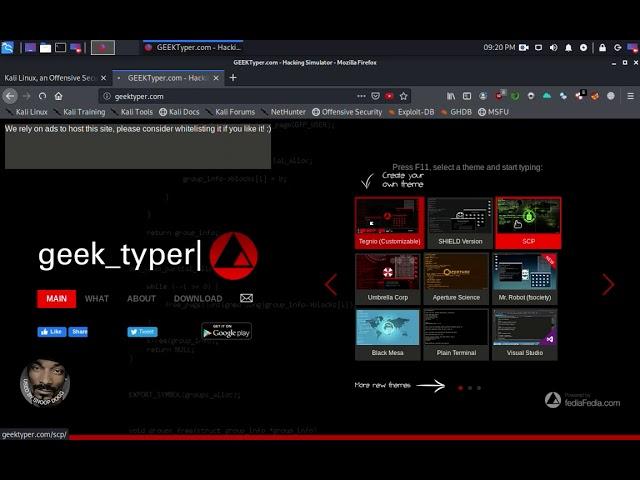Choose the Tegnio (Customizable) theme

(389, 223)
